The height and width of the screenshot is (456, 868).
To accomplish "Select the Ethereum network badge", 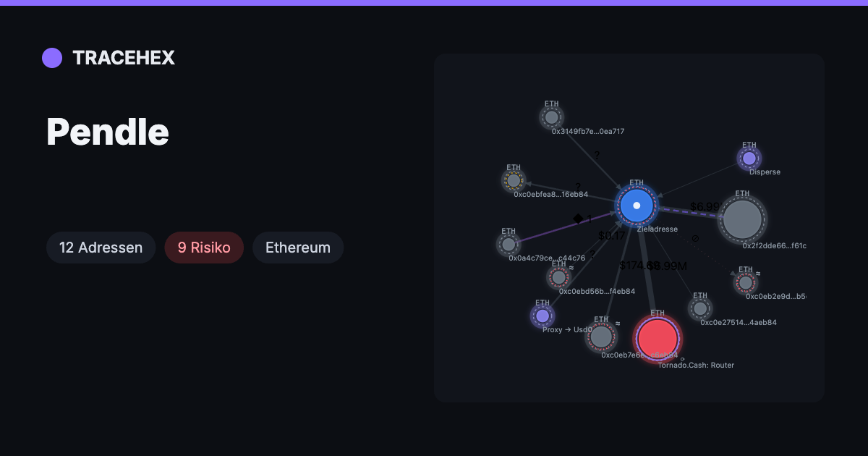I will pyautogui.click(x=298, y=248).
